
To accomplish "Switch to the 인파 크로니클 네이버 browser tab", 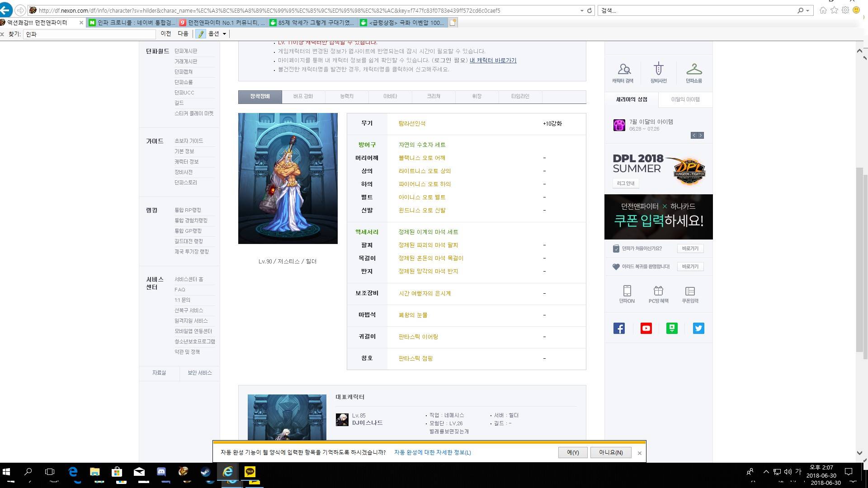I will pyautogui.click(x=132, y=23).
